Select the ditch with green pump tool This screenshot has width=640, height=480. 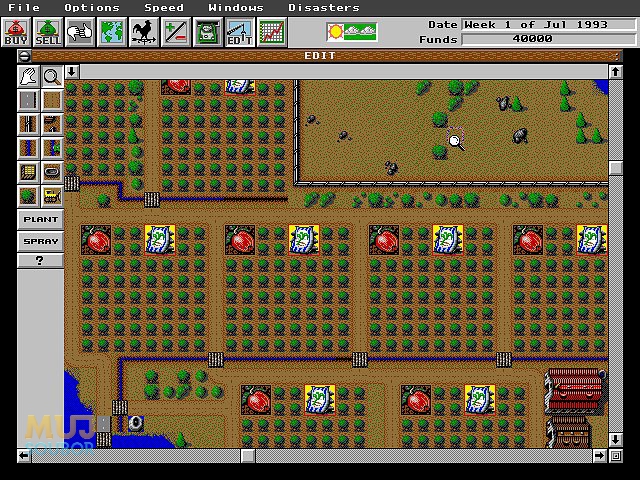52,148
